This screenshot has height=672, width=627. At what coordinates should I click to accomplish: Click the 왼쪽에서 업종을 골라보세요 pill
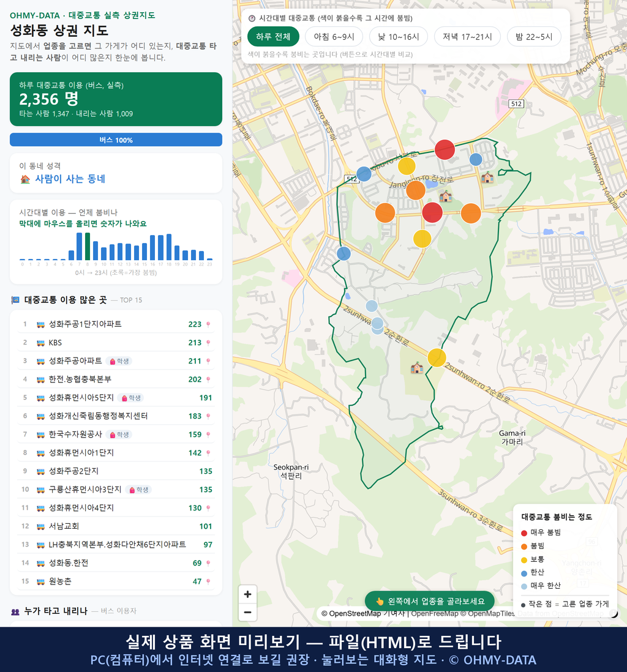click(430, 601)
